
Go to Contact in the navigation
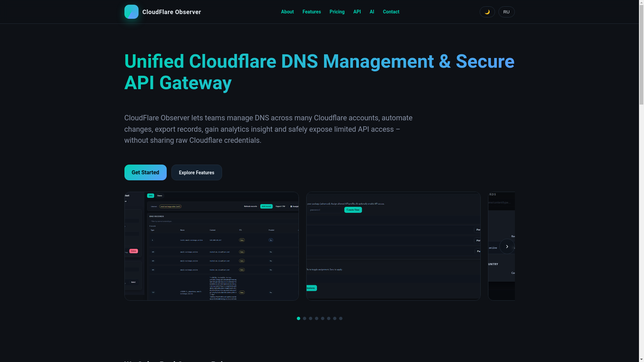point(391,12)
